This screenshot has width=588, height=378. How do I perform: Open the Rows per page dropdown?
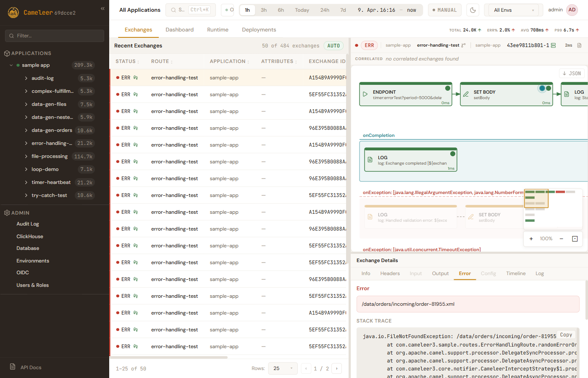coord(283,368)
